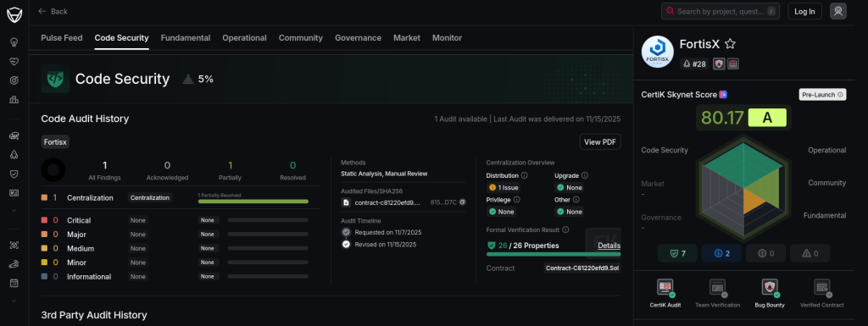The width and height of the screenshot is (868, 326).
Task: Open the target icon in the left sidebar
Action: coord(14,80)
